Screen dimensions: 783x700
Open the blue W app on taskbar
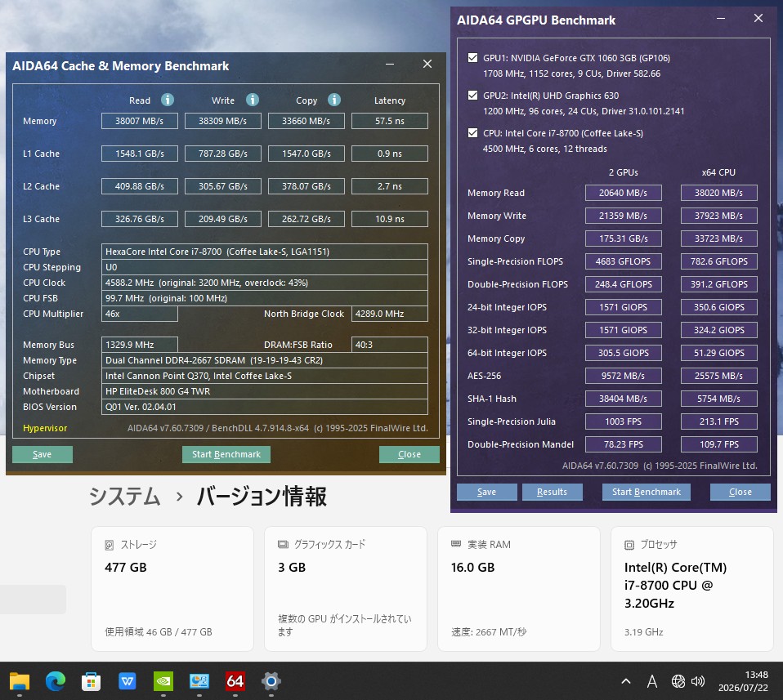click(x=128, y=681)
